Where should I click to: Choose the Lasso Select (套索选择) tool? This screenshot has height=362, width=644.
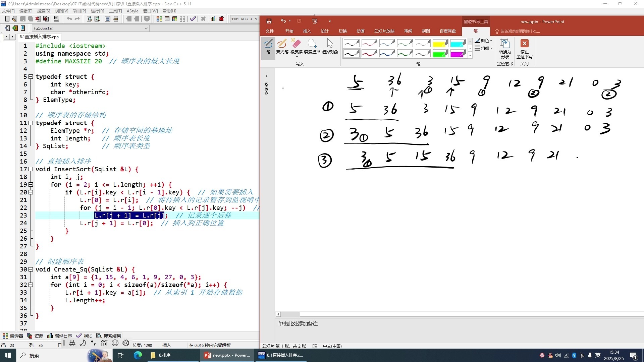click(312, 46)
